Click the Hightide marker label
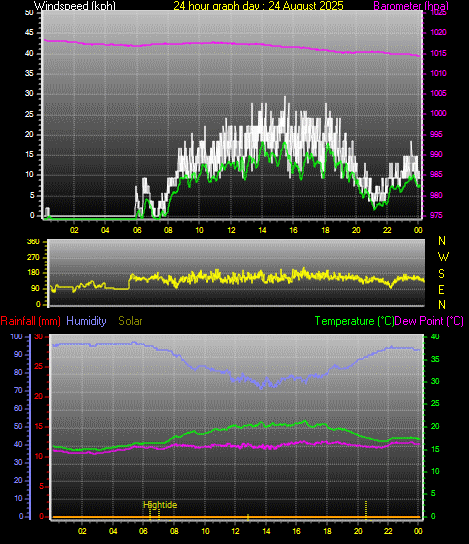 tap(160, 505)
